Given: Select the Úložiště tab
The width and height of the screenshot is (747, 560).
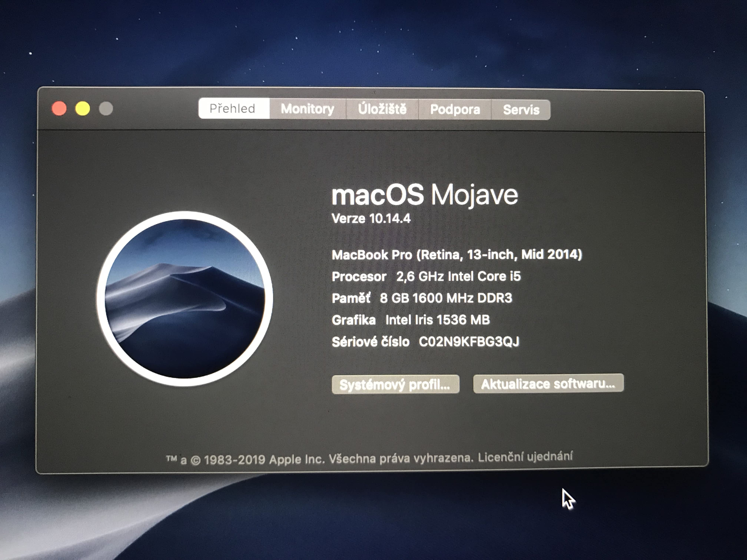Looking at the screenshot, I should click(382, 109).
